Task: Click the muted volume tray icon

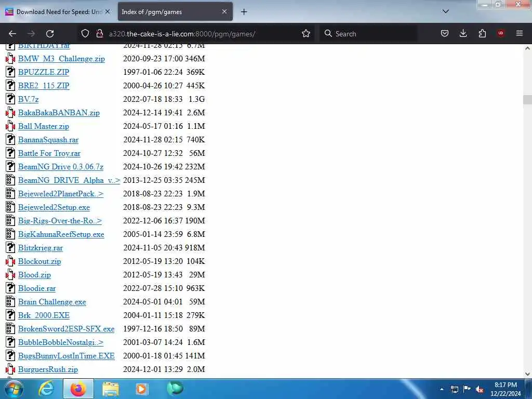Action: coord(480,389)
